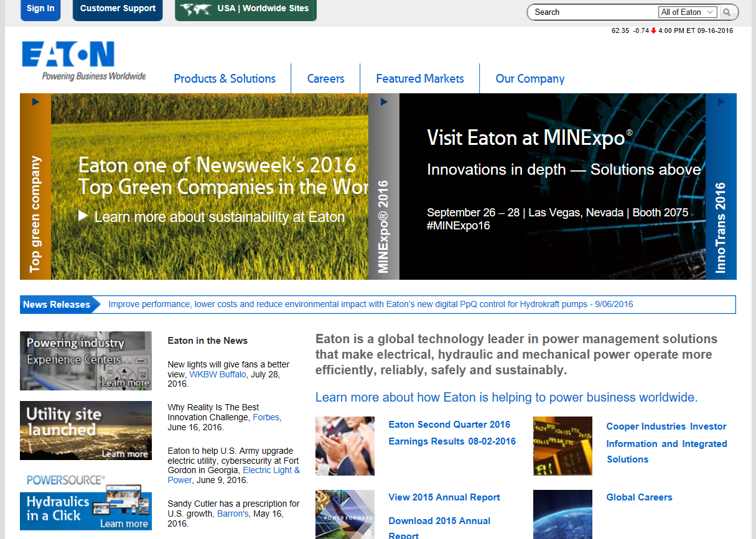The image size is (756, 539).
Task: Open the Featured Markets menu
Action: pos(420,79)
